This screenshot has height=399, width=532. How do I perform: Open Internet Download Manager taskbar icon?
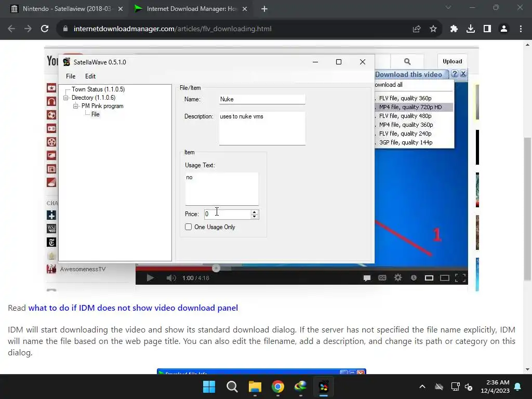301,387
